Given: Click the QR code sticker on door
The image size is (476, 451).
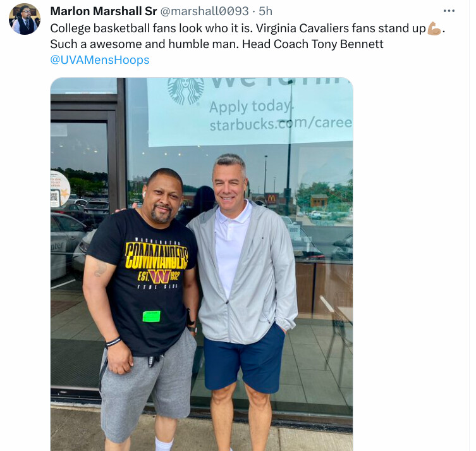Looking at the screenshot, I should point(55,198).
